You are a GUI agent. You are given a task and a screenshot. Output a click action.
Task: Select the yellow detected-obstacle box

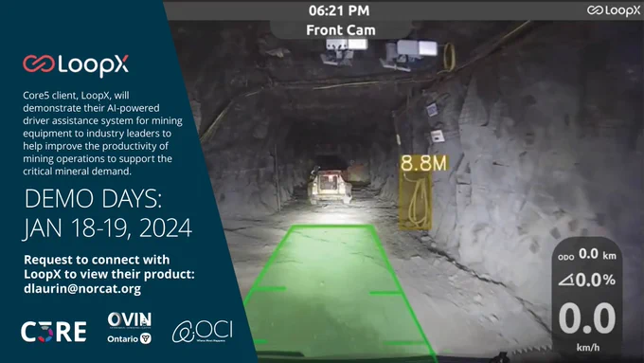(x=415, y=200)
